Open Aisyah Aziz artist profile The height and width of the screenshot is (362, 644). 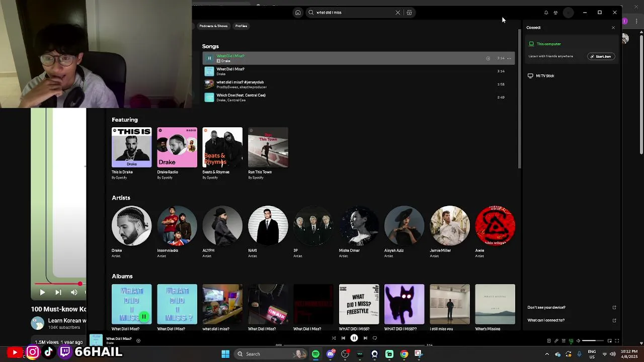404,226
